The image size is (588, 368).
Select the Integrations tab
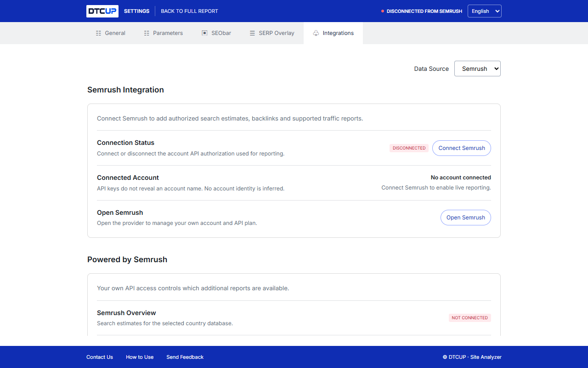point(333,33)
